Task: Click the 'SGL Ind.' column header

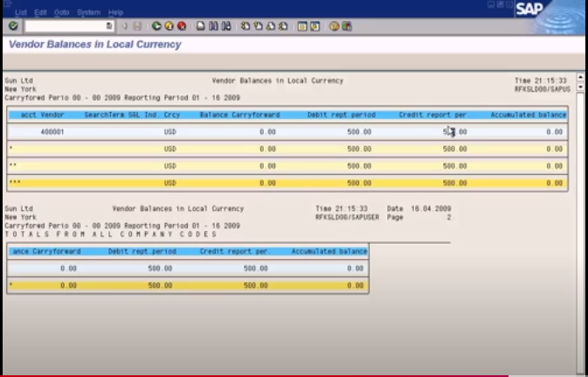Action: coord(143,115)
